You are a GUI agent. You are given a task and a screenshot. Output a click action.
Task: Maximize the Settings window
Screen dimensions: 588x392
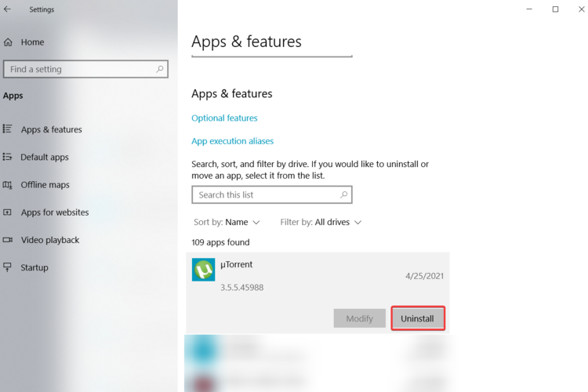(555, 9)
